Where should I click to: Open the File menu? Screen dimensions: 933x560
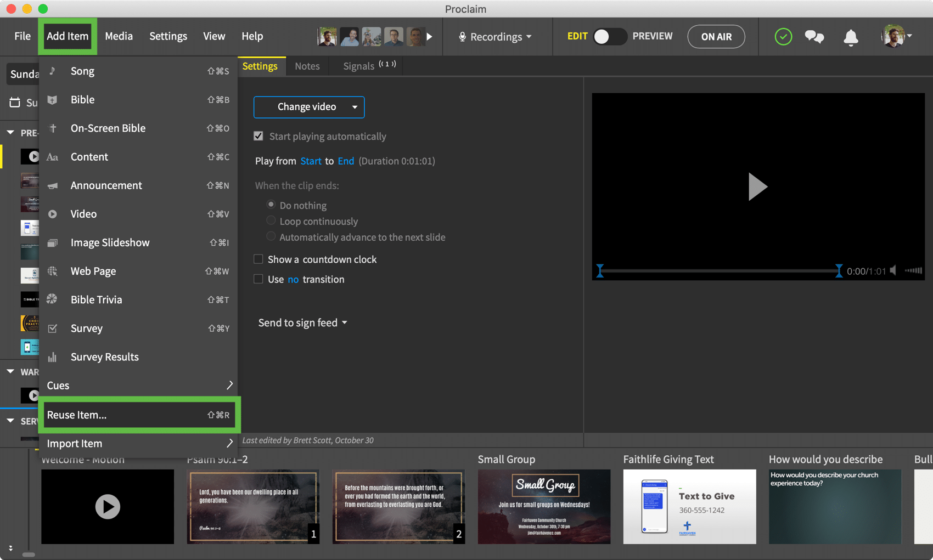pos(23,36)
